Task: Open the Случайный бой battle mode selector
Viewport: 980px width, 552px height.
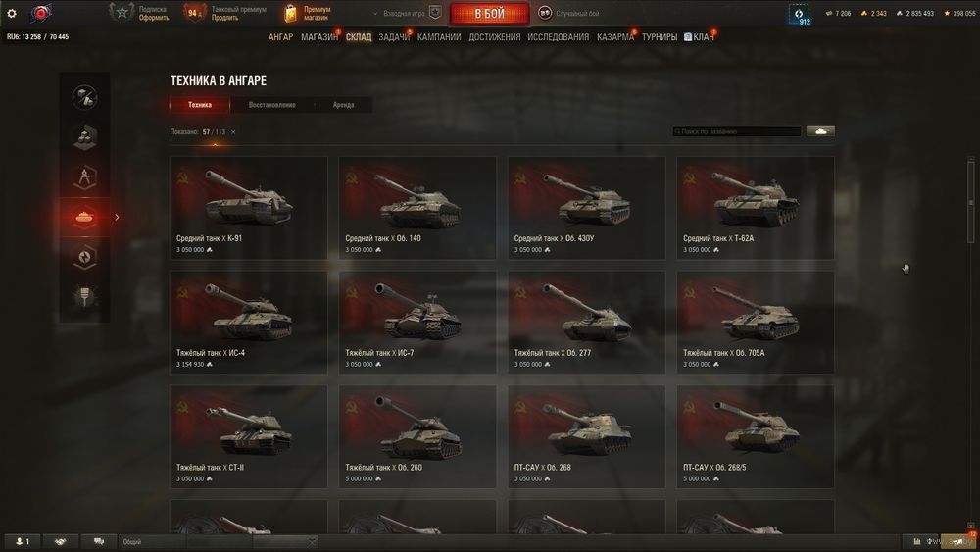Action: [x=568, y=13]
